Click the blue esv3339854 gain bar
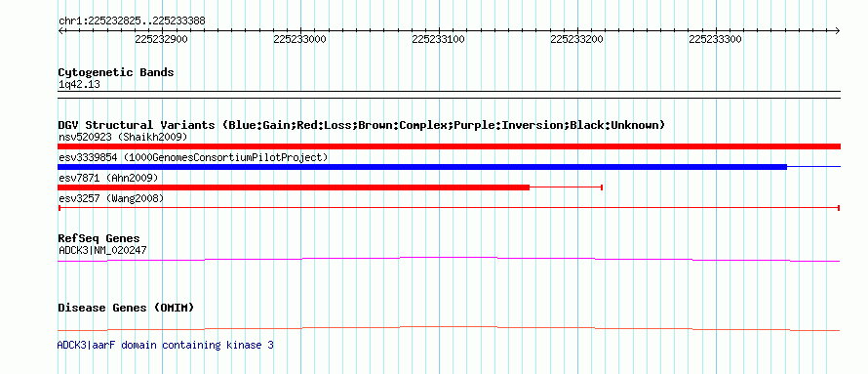 pos(422,167)
